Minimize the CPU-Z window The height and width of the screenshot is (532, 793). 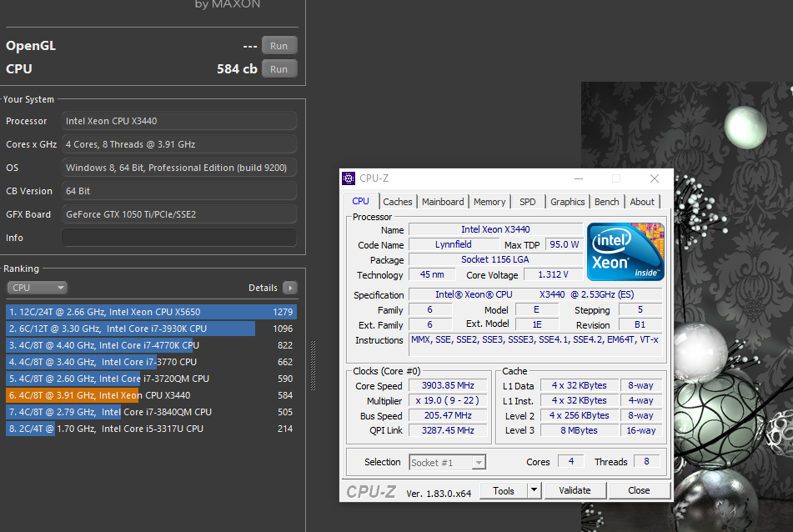[579, 178]
